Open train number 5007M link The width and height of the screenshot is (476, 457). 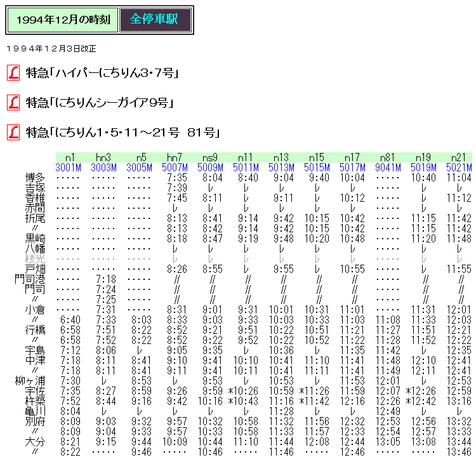[175, 168]
